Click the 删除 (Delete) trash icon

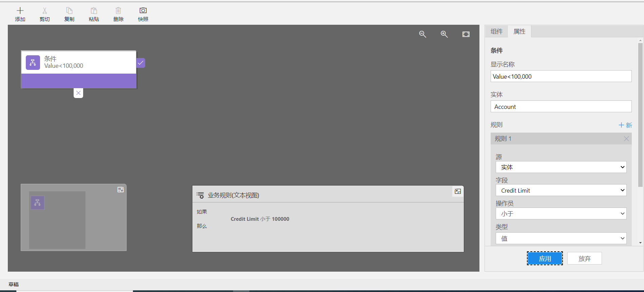tap(118, 11)
